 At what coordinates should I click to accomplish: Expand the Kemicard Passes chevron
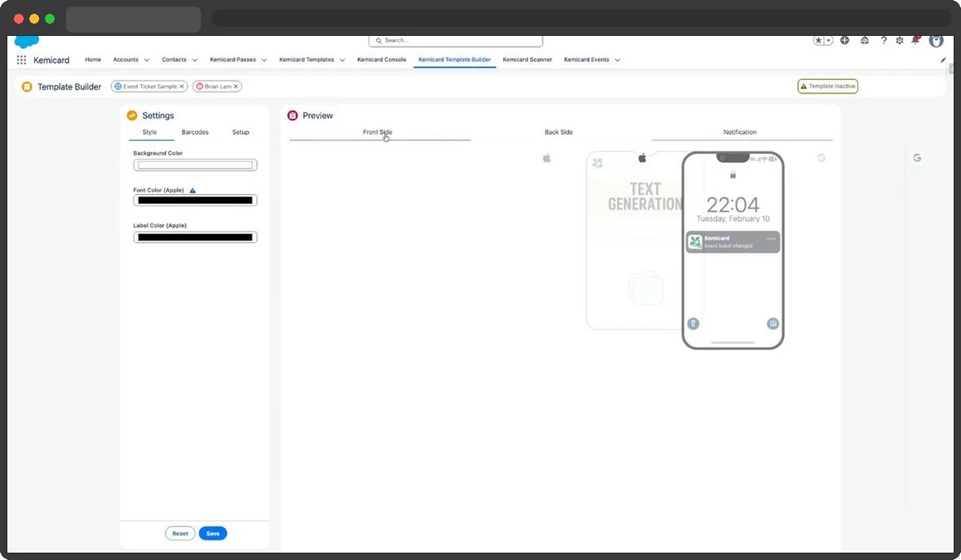[x=264, y=60]
